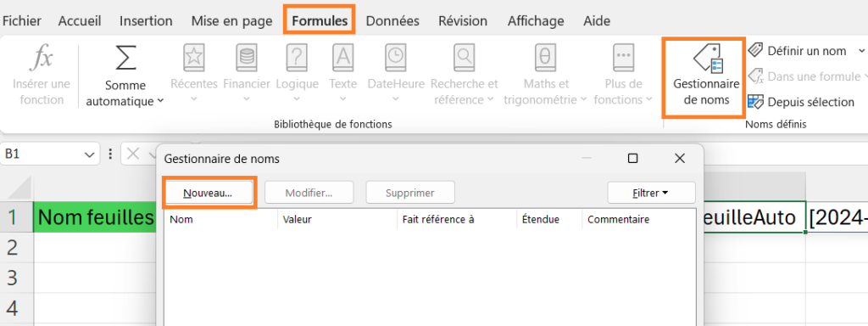The height and width of the screenshot is (326, 868).
Task: Click the cell showing [2024-
Action: click(x=837, y=218)
